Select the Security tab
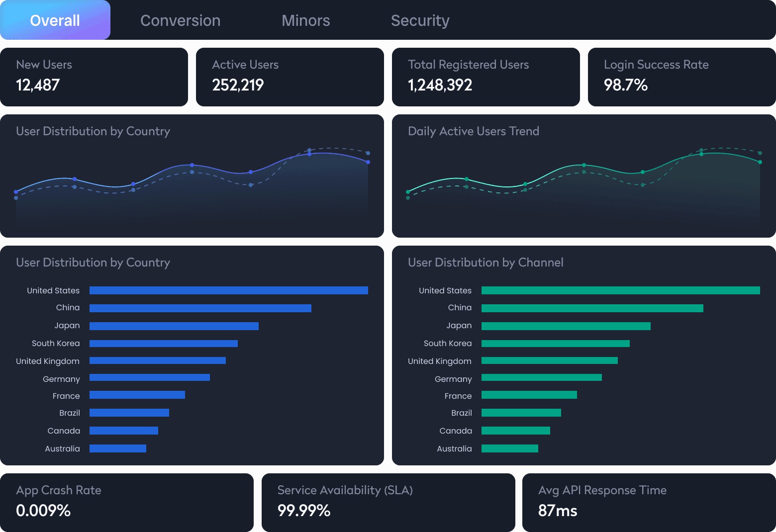Viewport: 776px width, 532px height. pyautogui.click(x=420, y=20)
